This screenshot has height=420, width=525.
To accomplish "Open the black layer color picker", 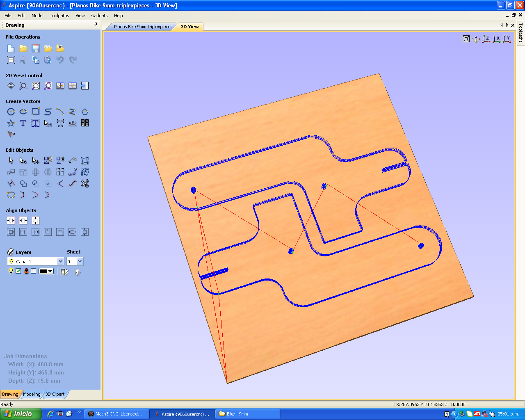I will click(x=46, y=271).
